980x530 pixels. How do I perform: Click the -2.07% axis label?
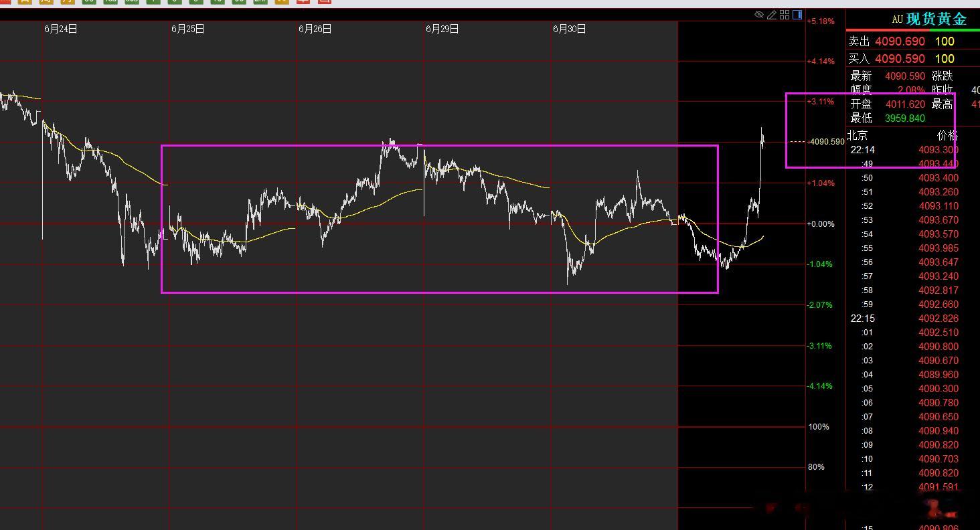click(x=821, y=305)
